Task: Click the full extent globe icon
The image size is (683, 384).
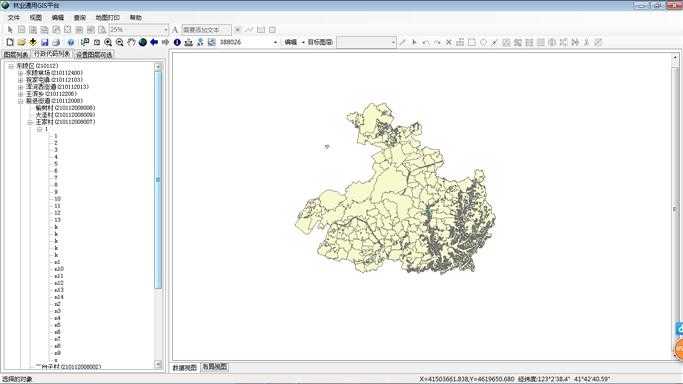Action: 143,42
